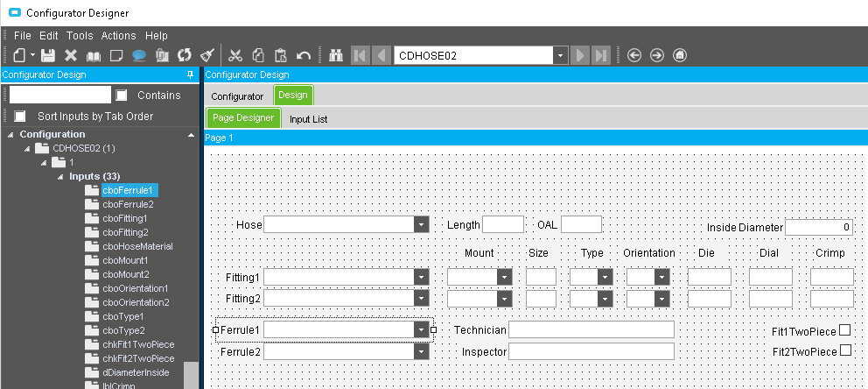Select dDiameterInside in the tree

coord(136,372)
